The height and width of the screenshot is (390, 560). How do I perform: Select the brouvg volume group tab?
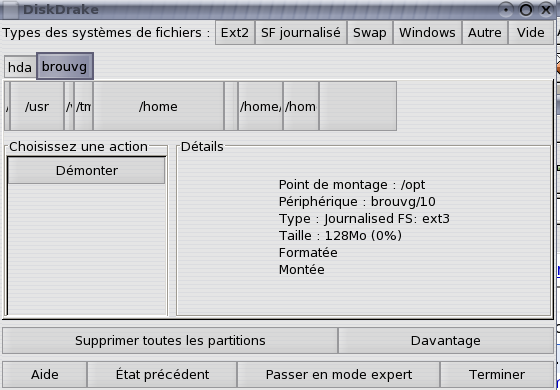tap(65, 66)
